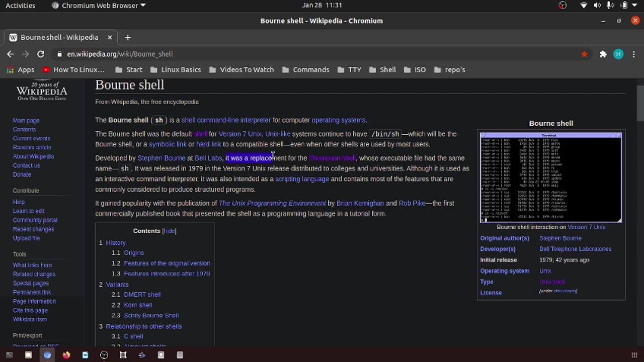Launch Firefox from the taskbar
Viewport: 644px width, 362px height.
[66, 355]
